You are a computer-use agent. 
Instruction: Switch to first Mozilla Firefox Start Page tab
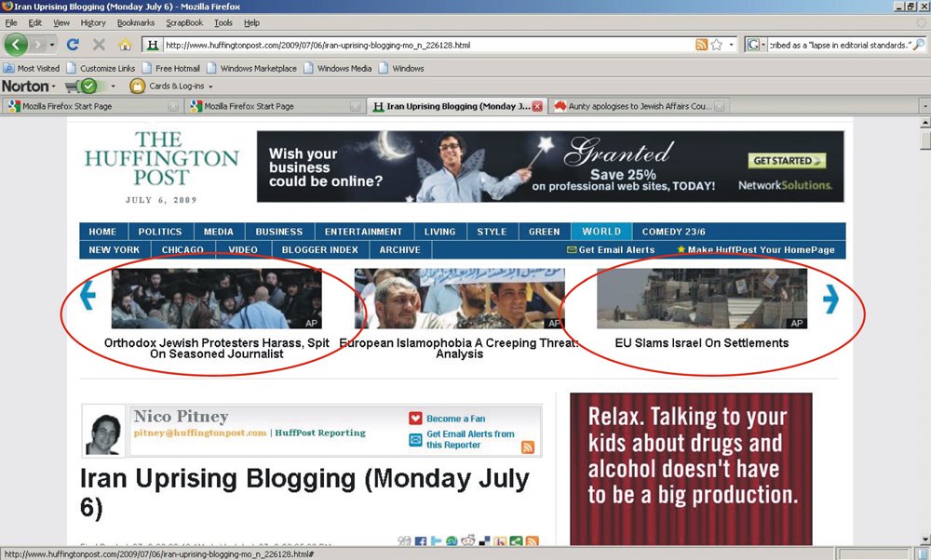click(91, 106)
